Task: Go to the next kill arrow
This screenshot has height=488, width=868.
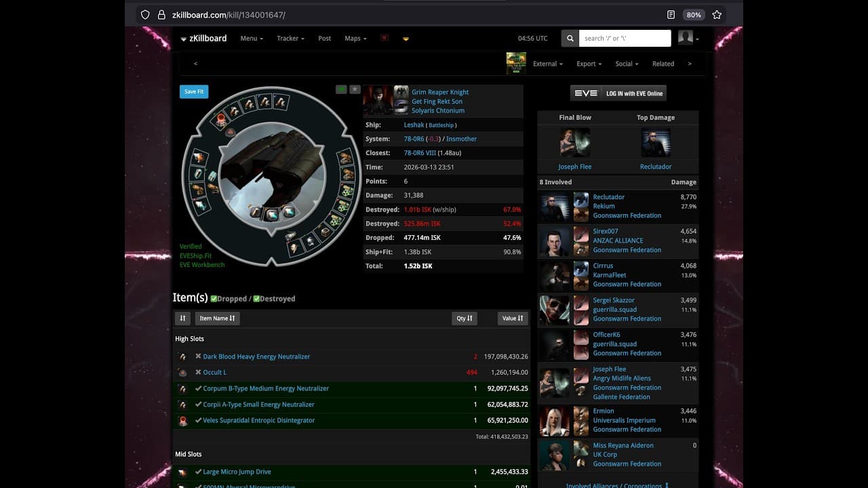Action: pos(690,64)
